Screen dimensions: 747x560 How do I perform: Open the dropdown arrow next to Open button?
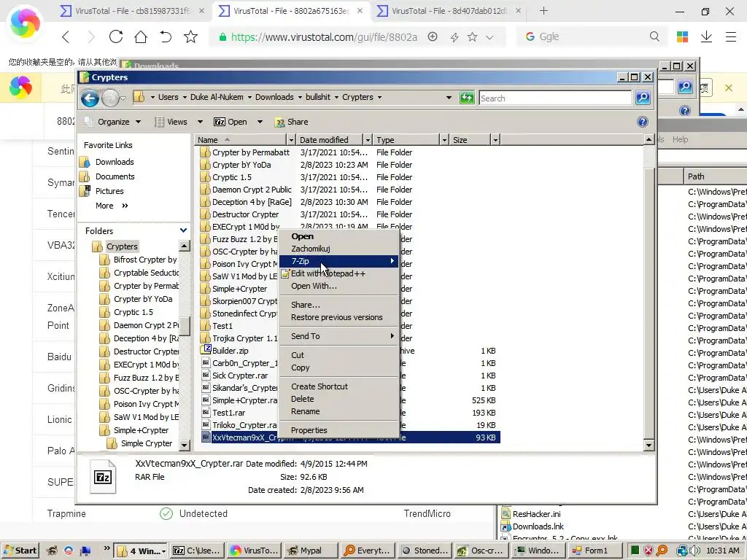click(260, 122)
